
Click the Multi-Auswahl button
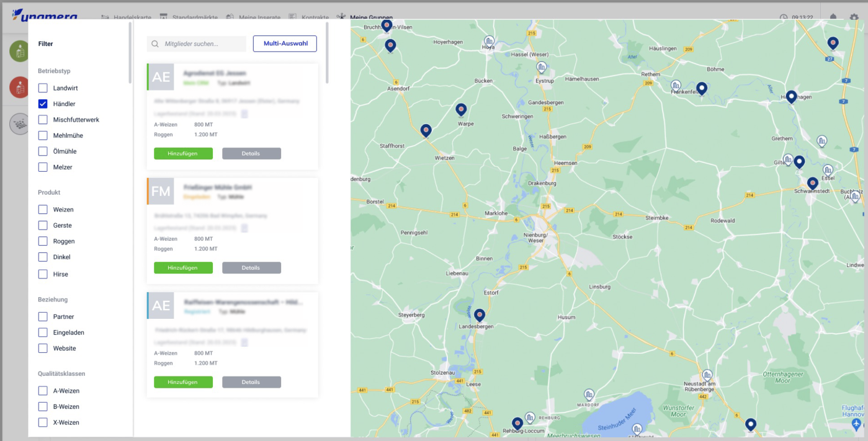coord(285,43)
